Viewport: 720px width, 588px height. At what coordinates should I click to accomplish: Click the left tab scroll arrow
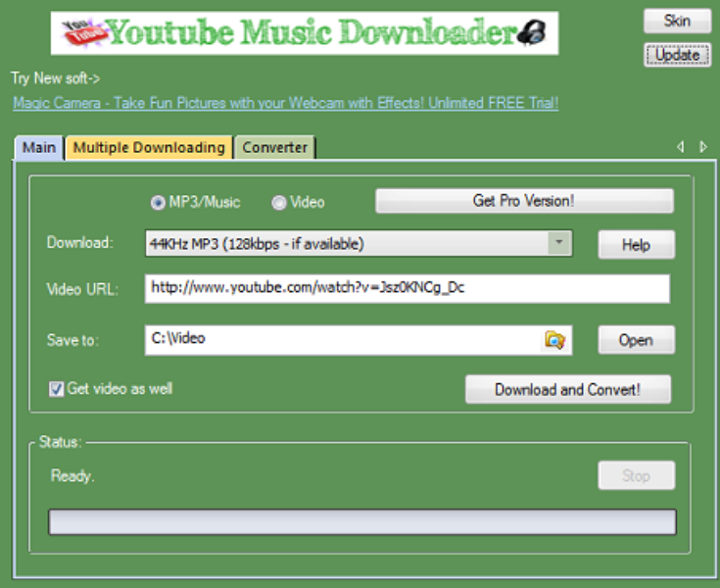(681, 147)
